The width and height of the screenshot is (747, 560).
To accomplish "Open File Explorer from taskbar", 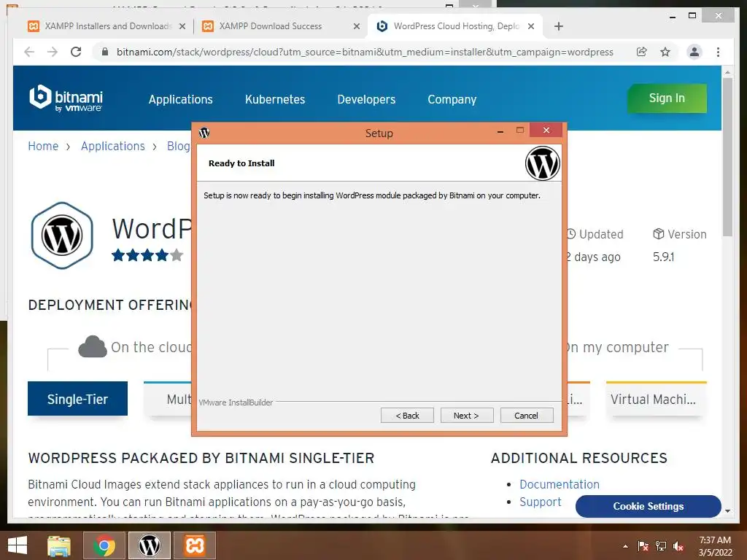I will tap(58, 545).
